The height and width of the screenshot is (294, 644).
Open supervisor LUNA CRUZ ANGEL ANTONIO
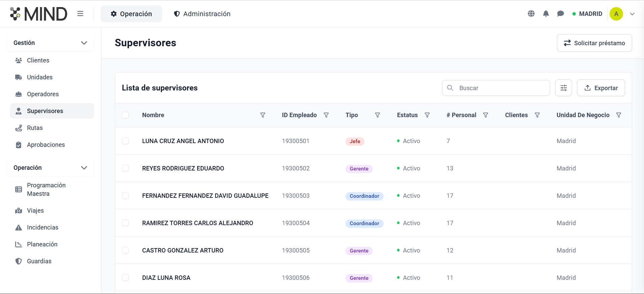pyautogui.click(x=183, y=141)
